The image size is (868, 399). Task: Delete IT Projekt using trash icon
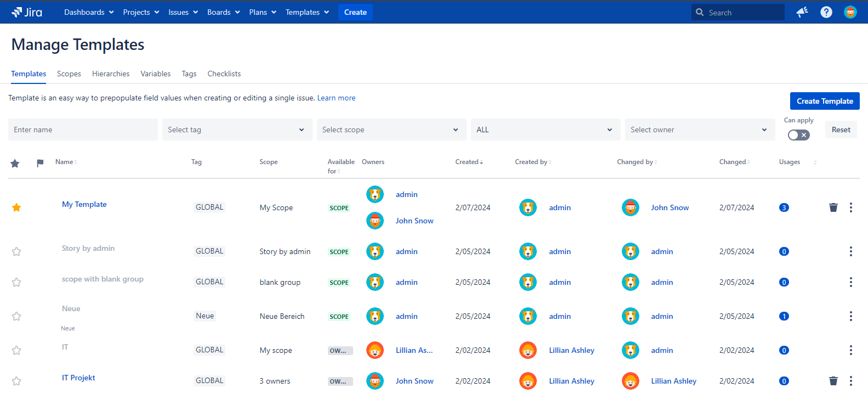coord(833,381)
